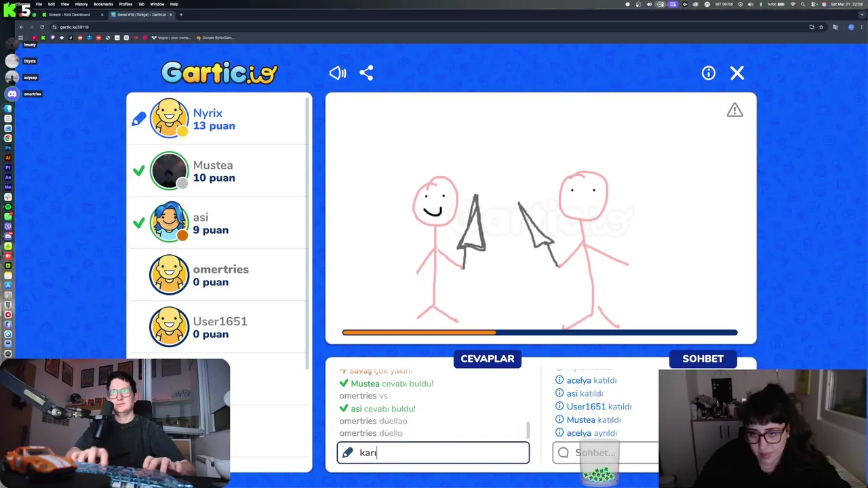Click the date and time in menu bar
This screenshot has height=488, width=868.
[847, 4]
